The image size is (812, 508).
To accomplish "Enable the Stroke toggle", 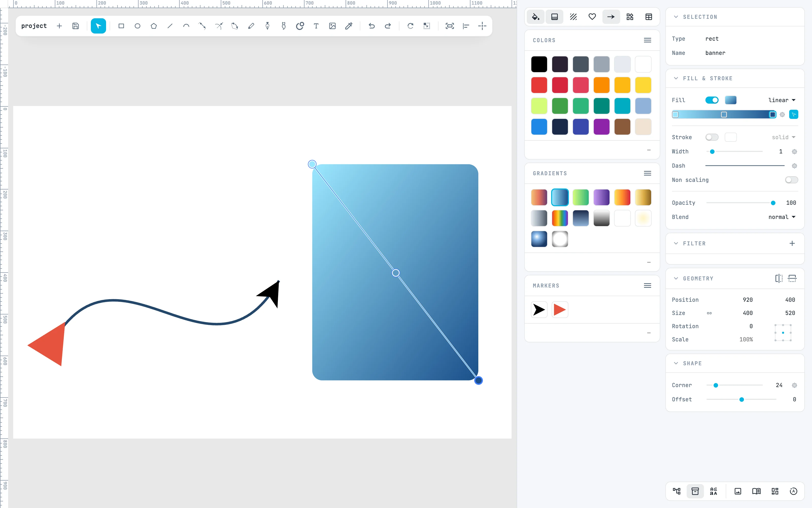I will (712, 137).
